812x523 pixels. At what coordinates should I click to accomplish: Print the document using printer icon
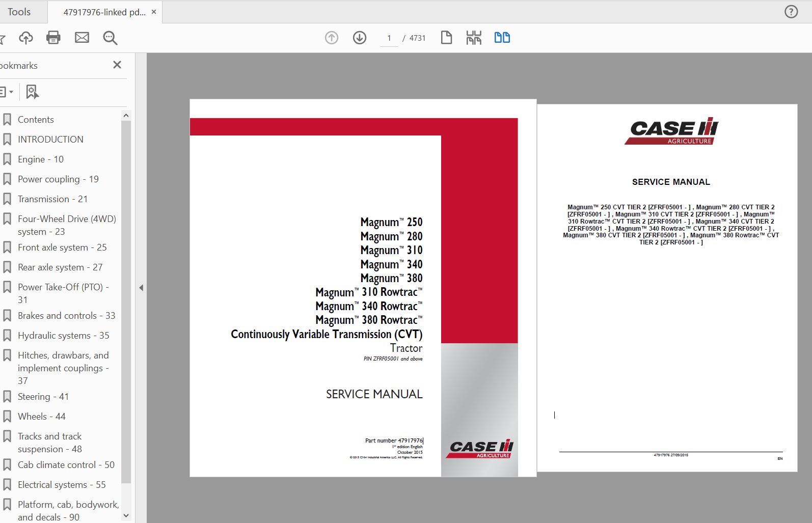click(x=53, y=38)
